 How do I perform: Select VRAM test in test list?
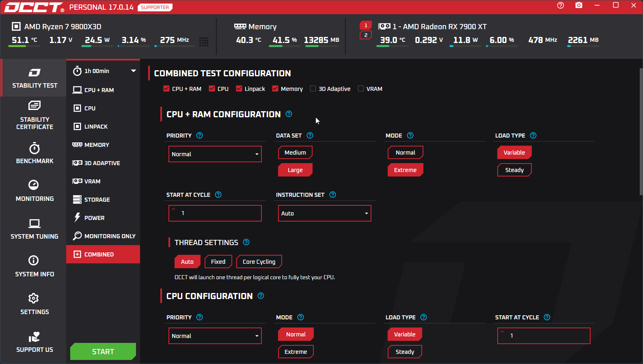tap(103, 181)
